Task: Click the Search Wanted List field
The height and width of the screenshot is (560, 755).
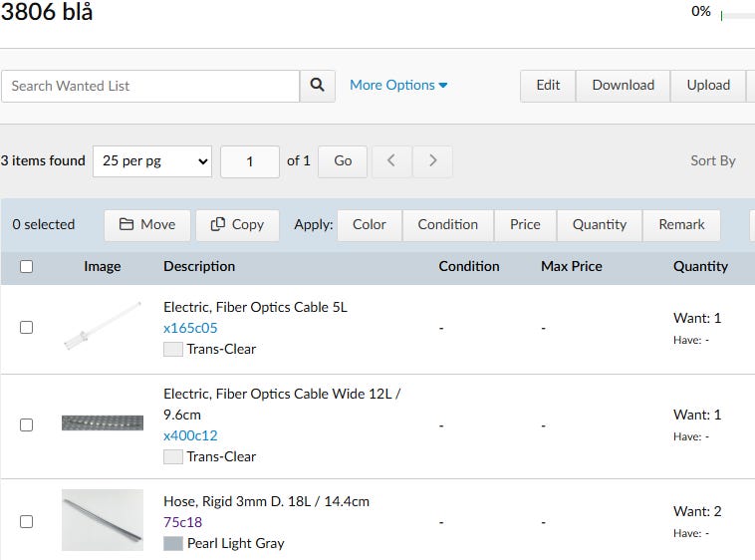Action: [149, 86]
